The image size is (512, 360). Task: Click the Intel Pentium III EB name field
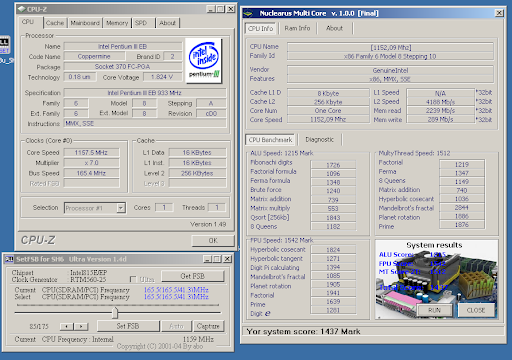coord(123,46)
